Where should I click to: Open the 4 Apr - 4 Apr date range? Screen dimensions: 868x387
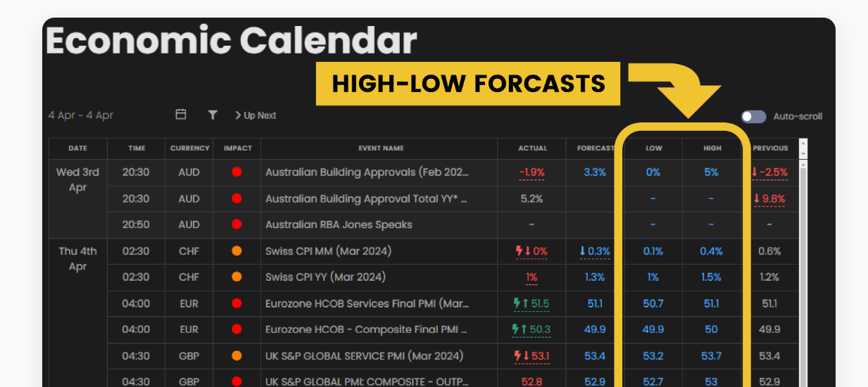[x=81, y=115]
